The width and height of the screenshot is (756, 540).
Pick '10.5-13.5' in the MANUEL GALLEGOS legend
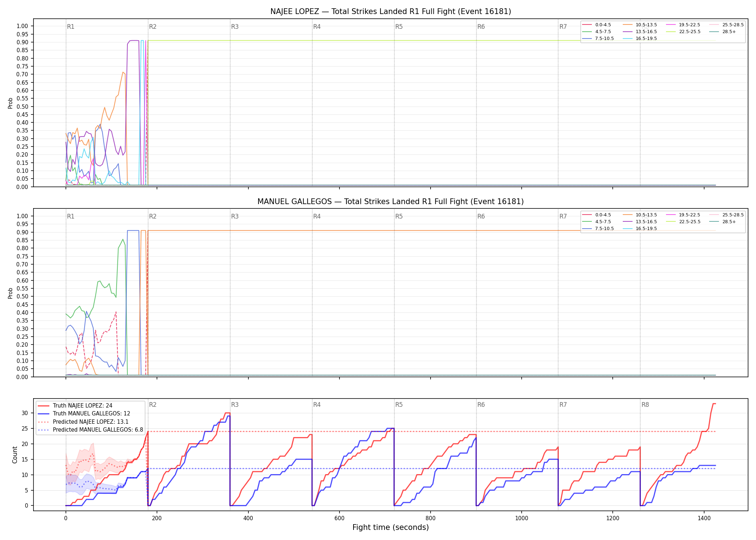(640, 215)
